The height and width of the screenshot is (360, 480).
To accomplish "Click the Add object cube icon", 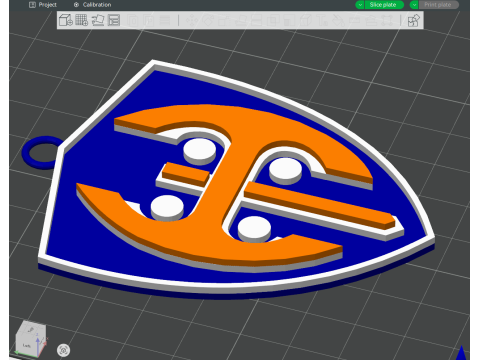I will coord(66,20).
